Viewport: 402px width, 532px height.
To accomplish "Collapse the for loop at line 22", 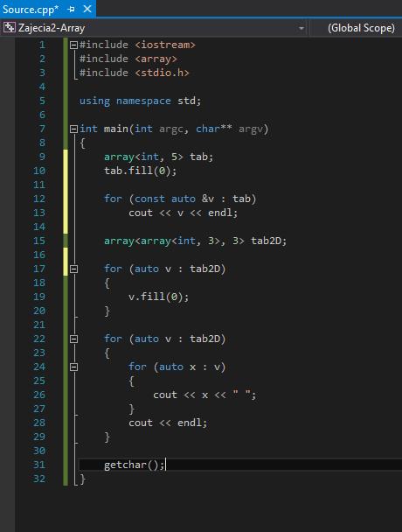I will coord(73,339).
